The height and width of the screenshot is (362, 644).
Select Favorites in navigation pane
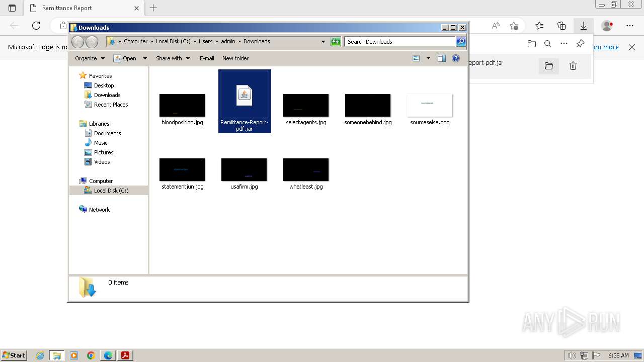100,76
